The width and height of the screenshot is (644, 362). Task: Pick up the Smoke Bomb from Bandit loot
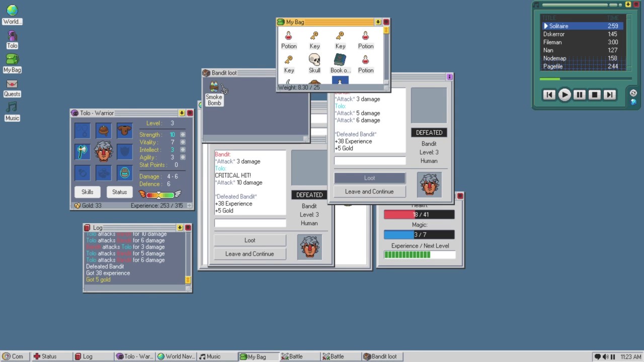[x=214, y=94]
